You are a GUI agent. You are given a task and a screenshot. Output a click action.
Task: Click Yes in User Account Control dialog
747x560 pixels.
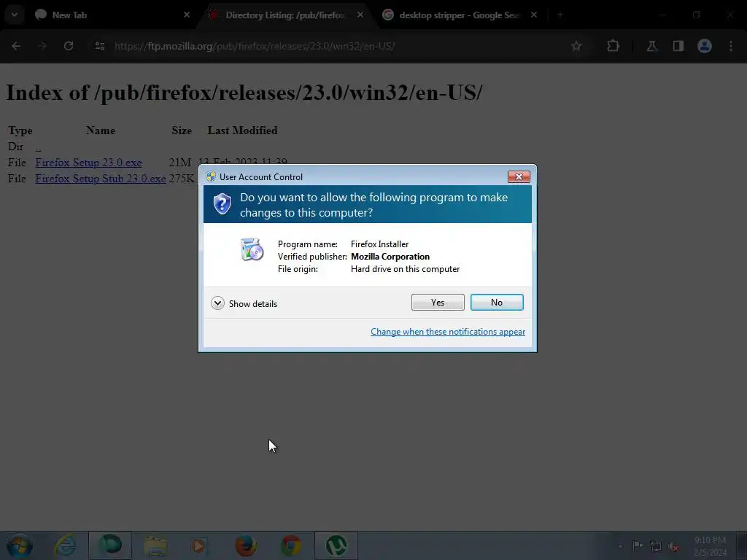click(438, 303)
